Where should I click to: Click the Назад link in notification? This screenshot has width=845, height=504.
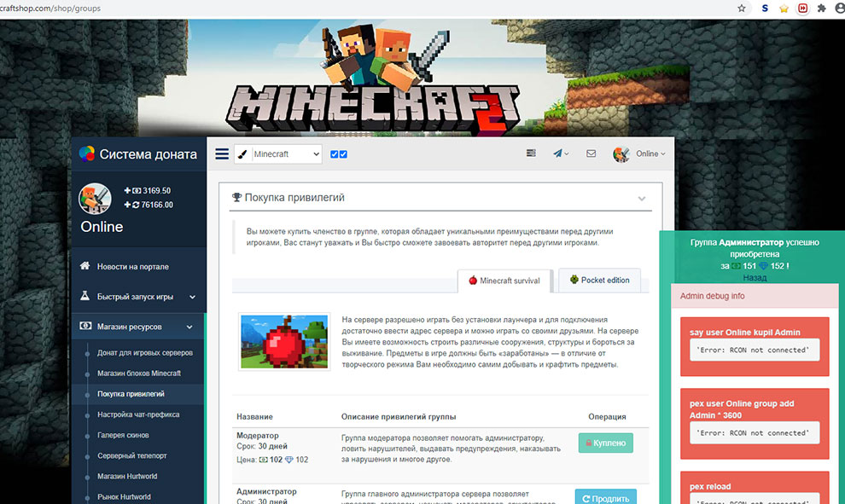(755, 278)
